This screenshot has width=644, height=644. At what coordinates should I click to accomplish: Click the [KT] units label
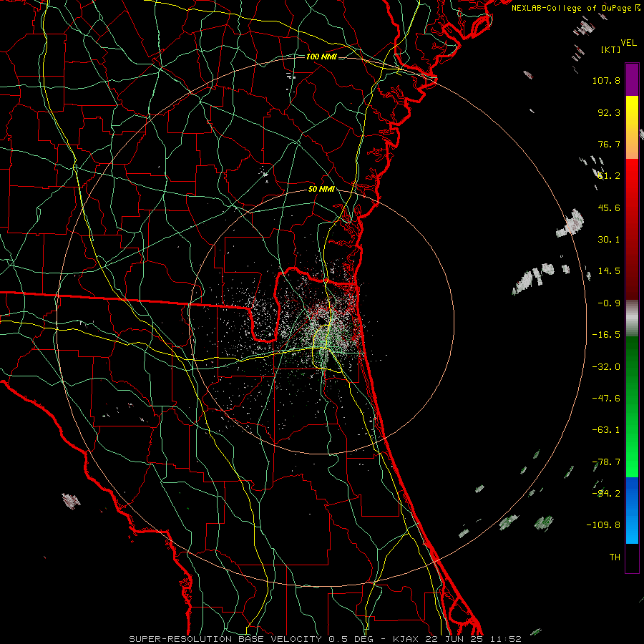[x=610, y=49]
